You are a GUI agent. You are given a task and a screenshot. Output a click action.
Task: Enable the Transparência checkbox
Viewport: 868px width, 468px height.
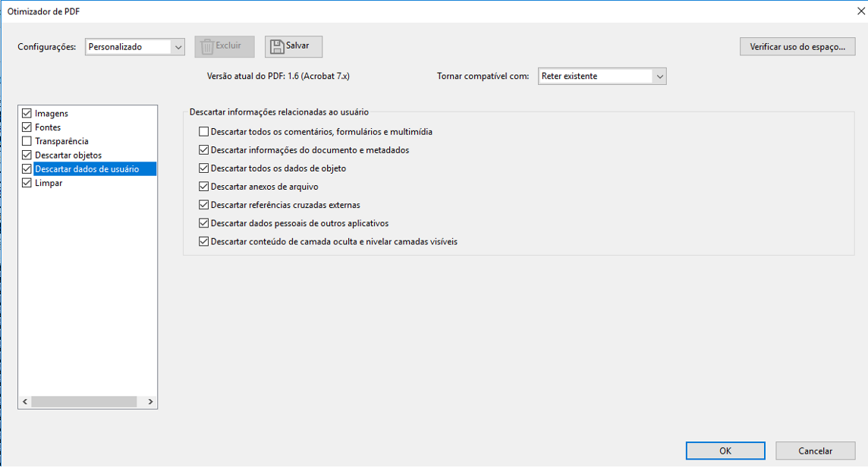coord(27,142)
